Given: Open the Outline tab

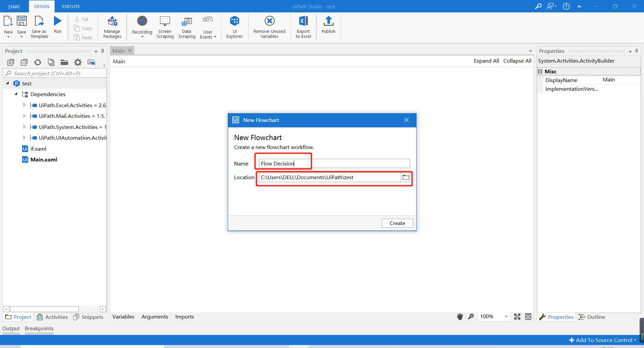Looking at the screenshot, I should tap(592, 317).
